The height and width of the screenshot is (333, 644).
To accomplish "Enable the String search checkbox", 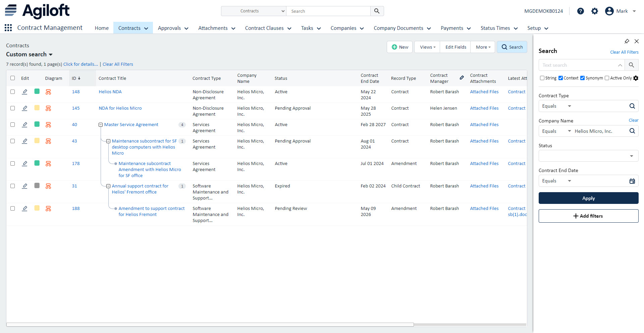I will coord(542,78).
